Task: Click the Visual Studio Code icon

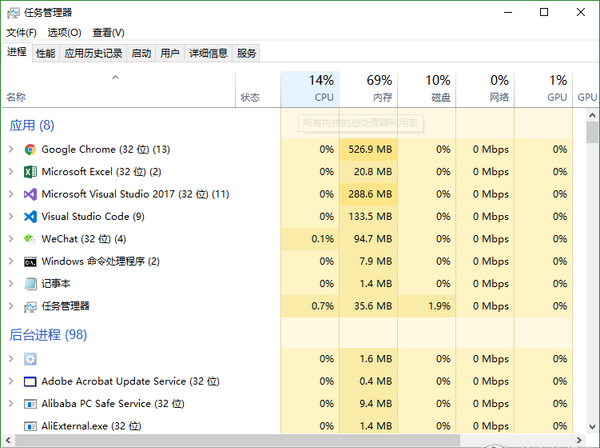Action: (30, 217)
